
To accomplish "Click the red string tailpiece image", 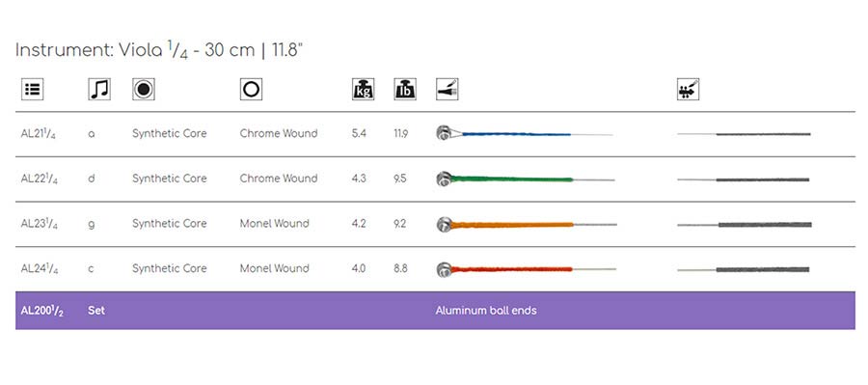I will (526, 268).
